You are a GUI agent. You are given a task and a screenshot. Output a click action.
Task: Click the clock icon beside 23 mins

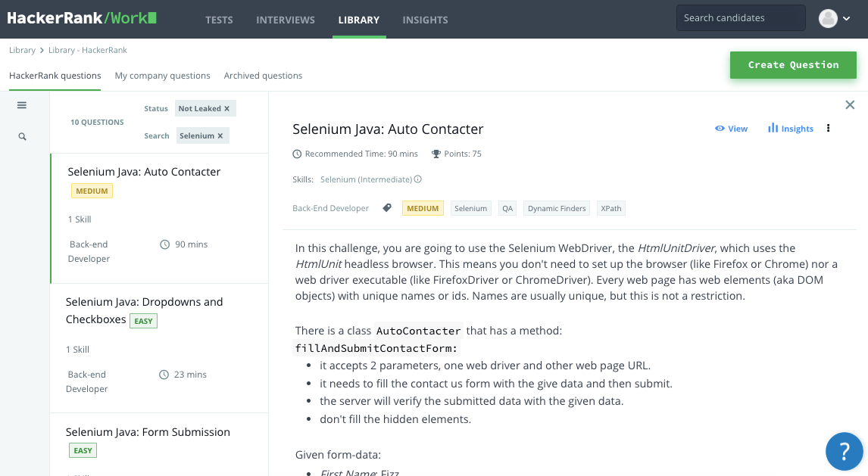pyautogui.click(x=164, y=375)
